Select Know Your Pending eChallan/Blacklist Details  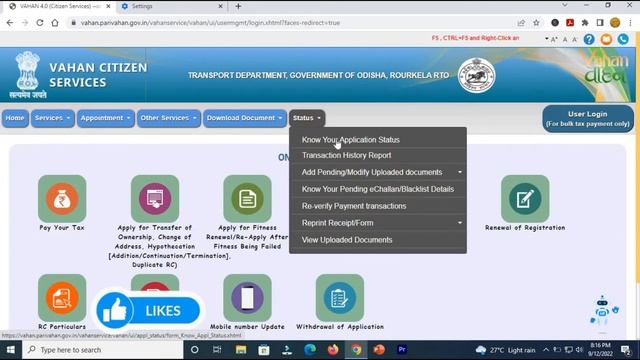378,189
